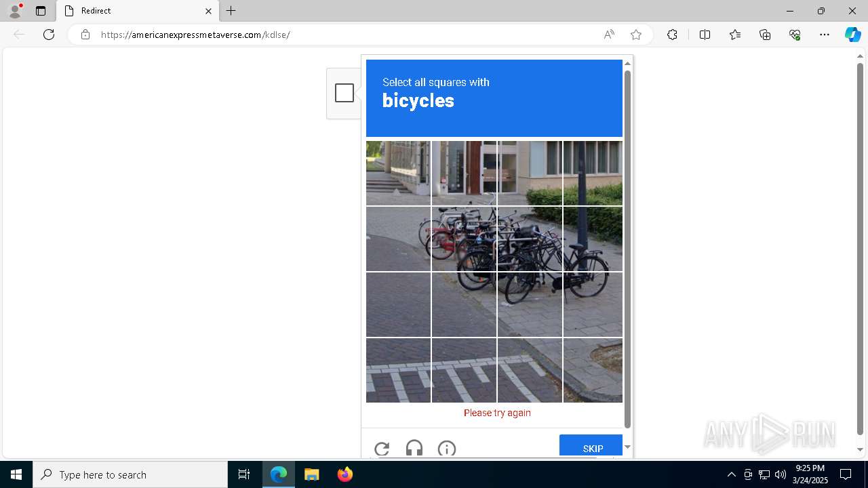
Task: Click the page scrollbar up arrow
Action: pos(861,57)
